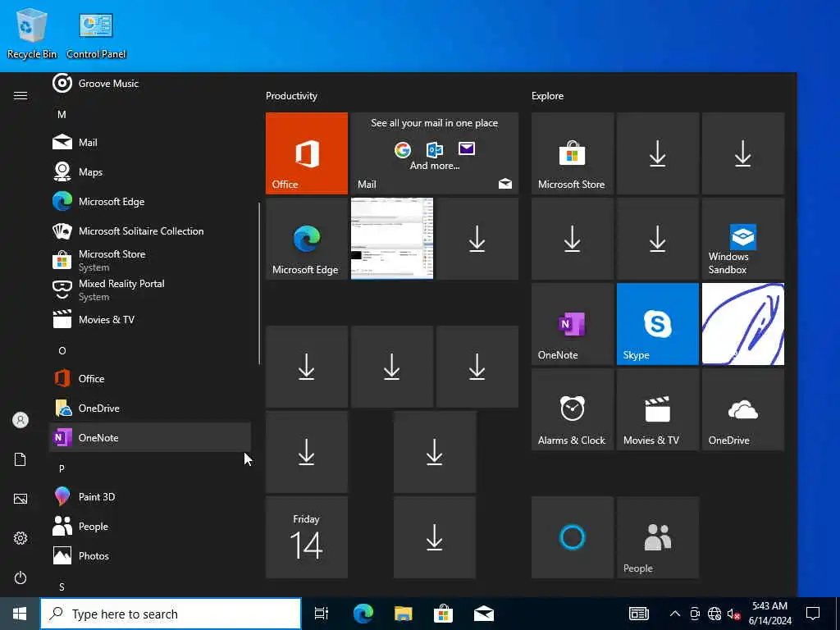840x630 pixels.
Task: Open the user account button
Action: [x=21, y=420]
